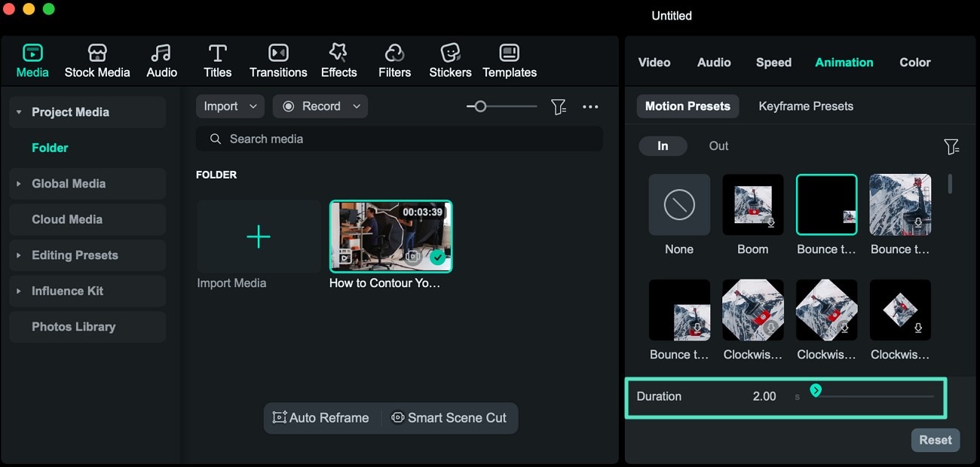Open the media filter options

[559, 107]
